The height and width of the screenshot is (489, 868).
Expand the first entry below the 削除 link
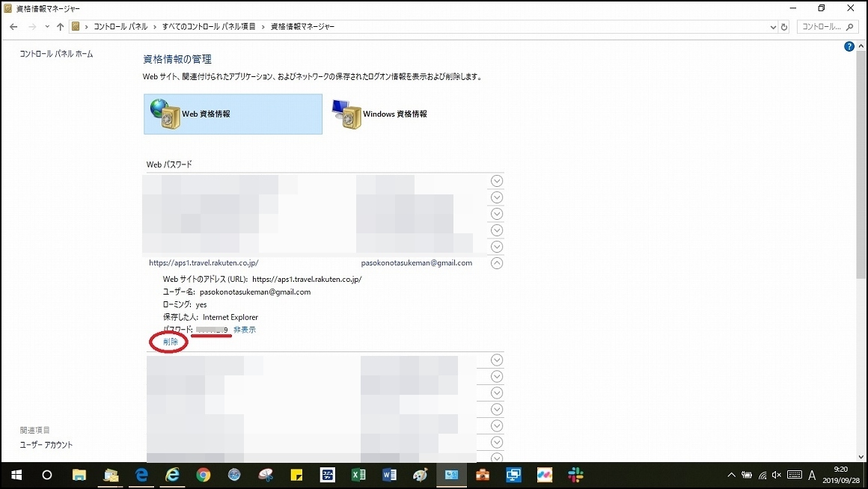(x=497, y=360)
